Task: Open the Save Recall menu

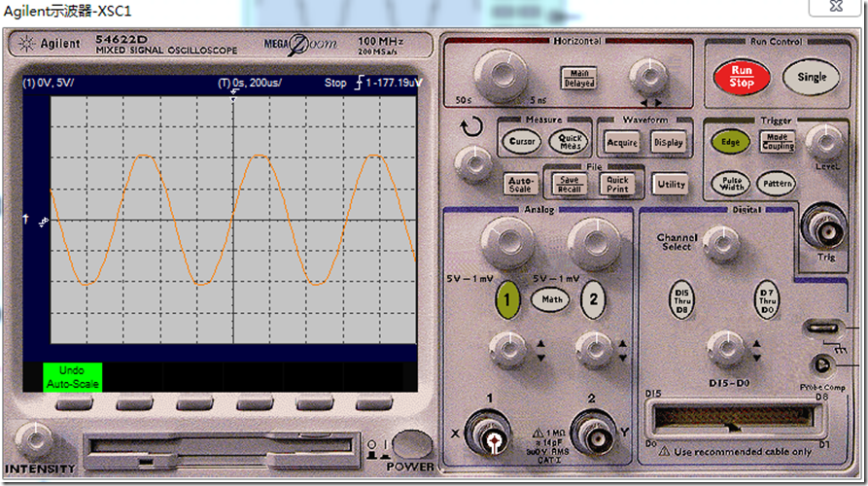Action: tap(569, 185)
